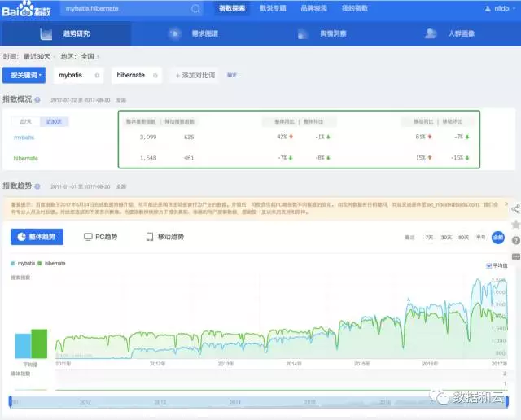This screenshot has height=420, width=521.
Task: Click the 移动趋势 phone icon
Action: coord(150,237)
